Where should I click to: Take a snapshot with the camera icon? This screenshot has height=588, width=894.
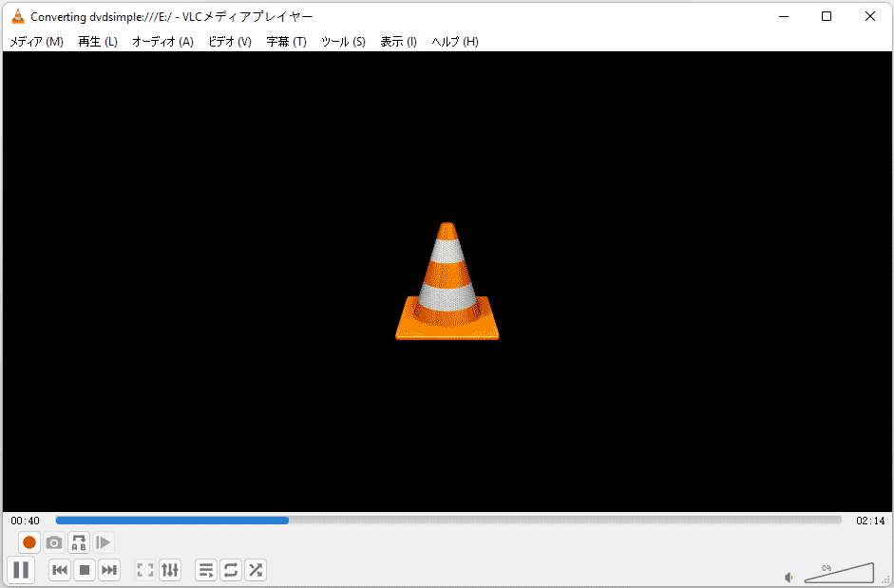(54, 542)
